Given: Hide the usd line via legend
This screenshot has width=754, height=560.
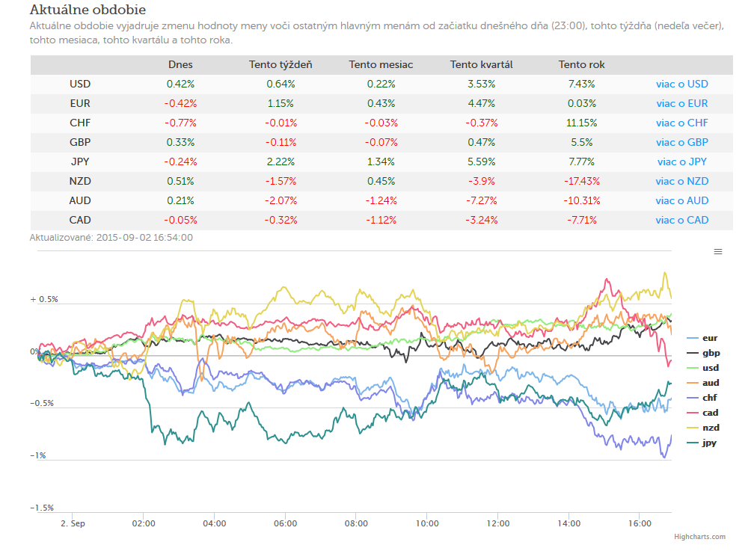Looking at the screenshot, I should pyautogui.click(x=703, y=368).
